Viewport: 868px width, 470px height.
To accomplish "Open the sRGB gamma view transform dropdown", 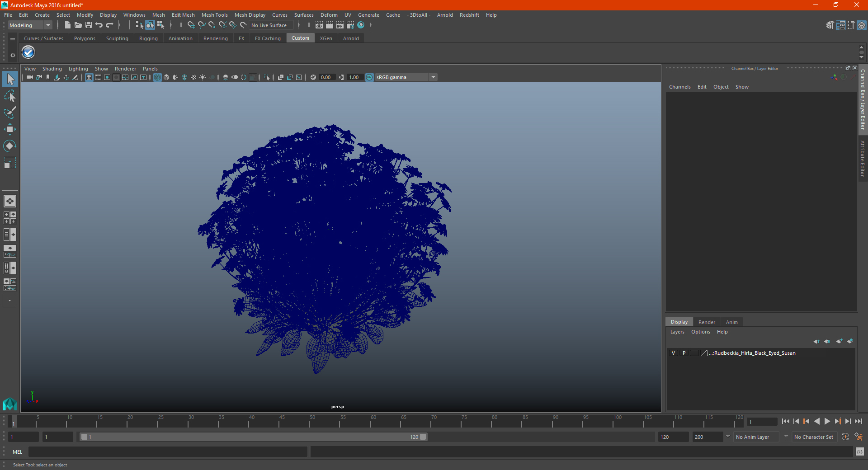I will [x=406, y=77].
